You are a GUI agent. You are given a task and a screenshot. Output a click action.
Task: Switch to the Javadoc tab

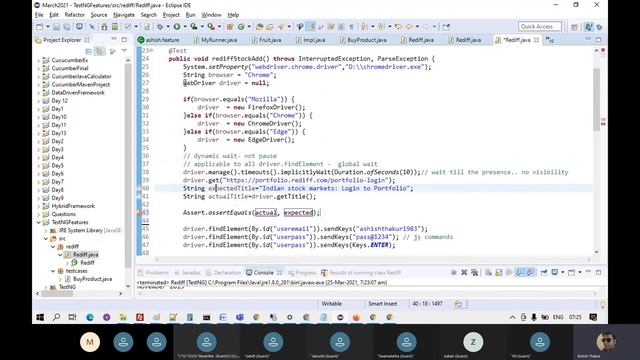(187, 273)
